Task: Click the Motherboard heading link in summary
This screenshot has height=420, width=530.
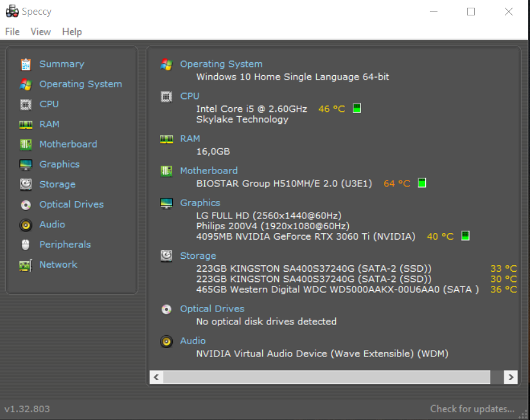Action: (209, 171)
